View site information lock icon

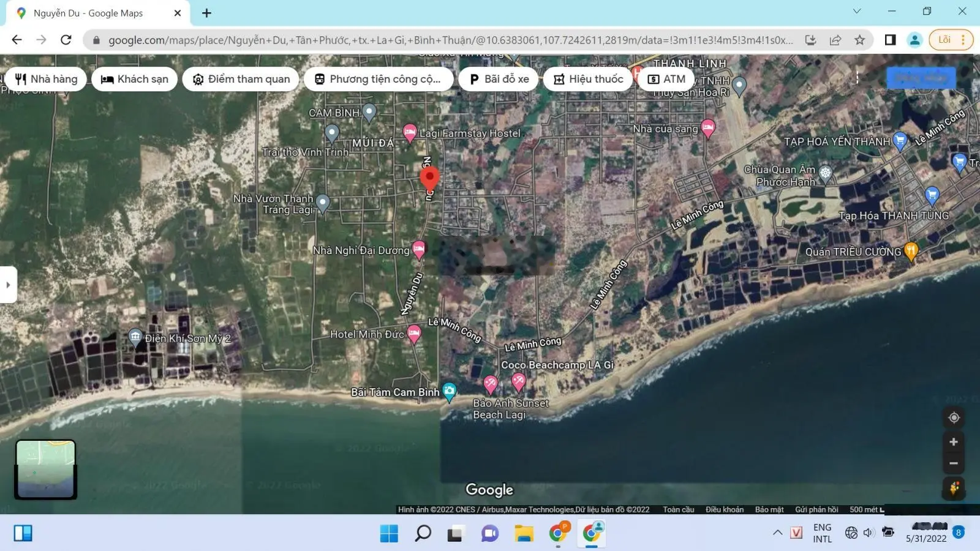tap(96, 40)
